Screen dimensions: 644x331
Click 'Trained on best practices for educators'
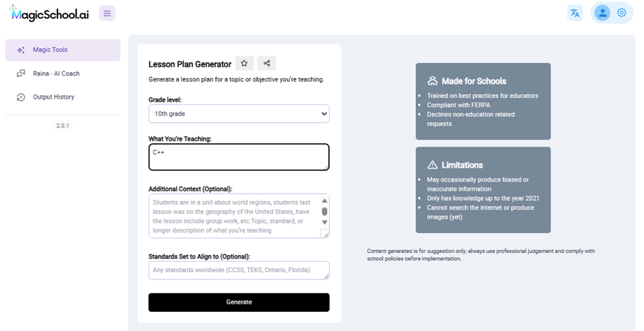coord(482,96)
